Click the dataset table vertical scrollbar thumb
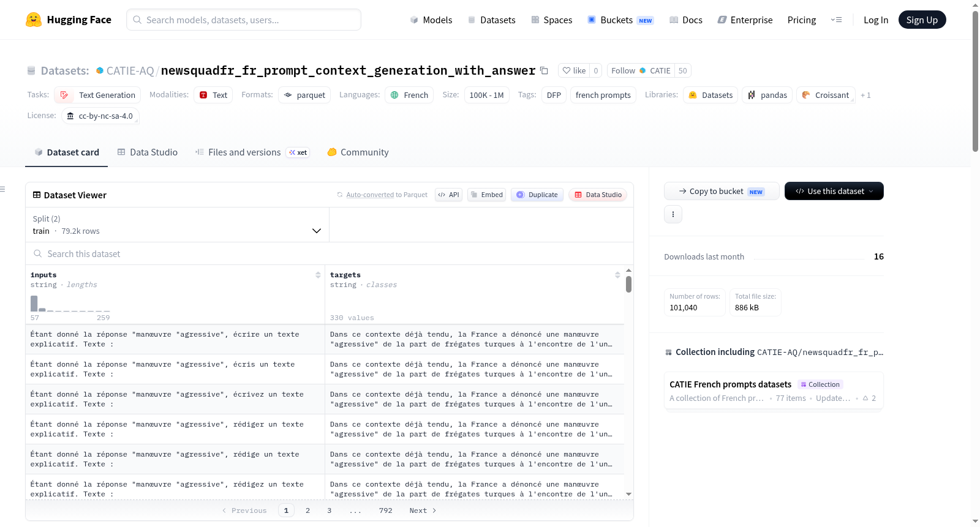The height and width of the screenshot is (527, 980). coord(628,284)
